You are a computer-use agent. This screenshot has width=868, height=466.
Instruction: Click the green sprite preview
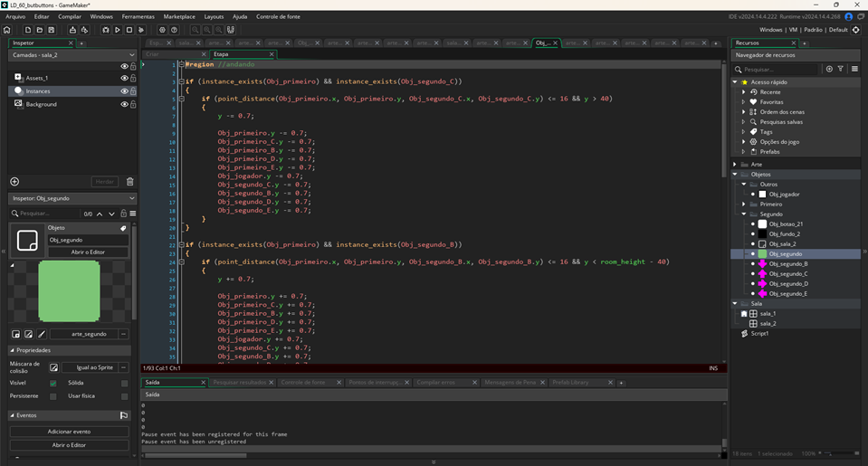(69, 291)
